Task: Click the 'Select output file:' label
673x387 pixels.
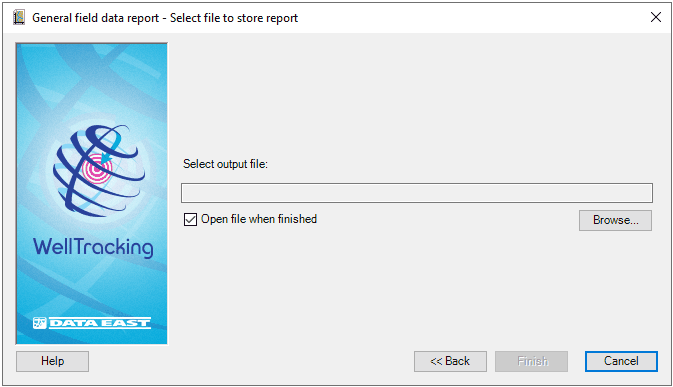Action: (225, 164)
